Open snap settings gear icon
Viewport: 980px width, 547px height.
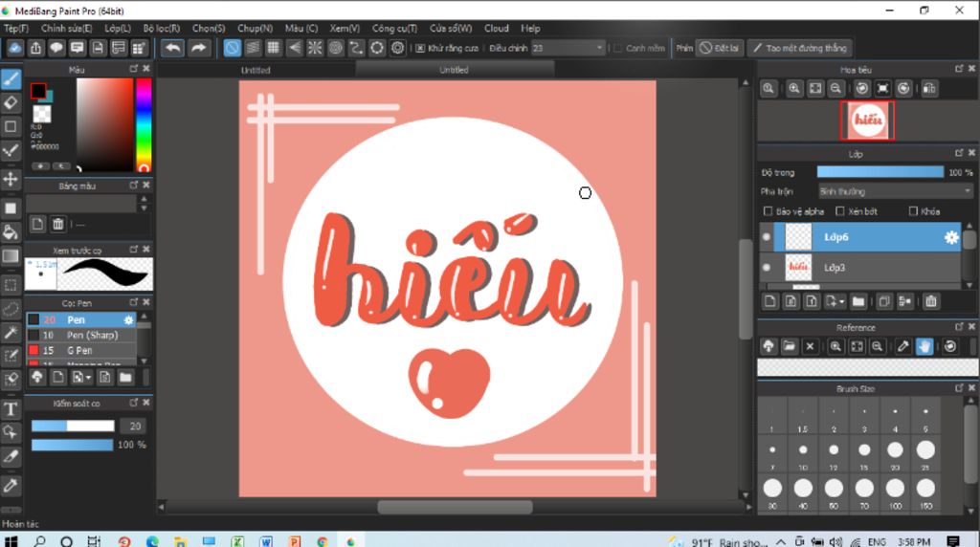point(397,48)
